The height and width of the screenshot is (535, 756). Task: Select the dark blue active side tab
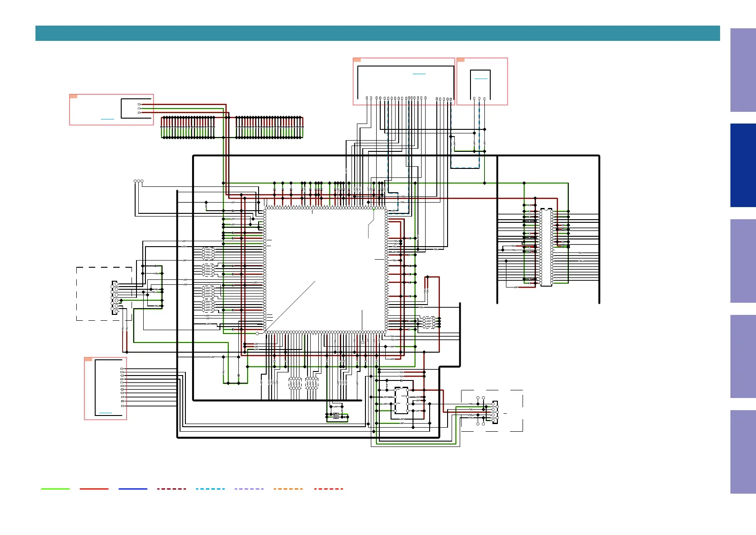(x=743, y=165)
